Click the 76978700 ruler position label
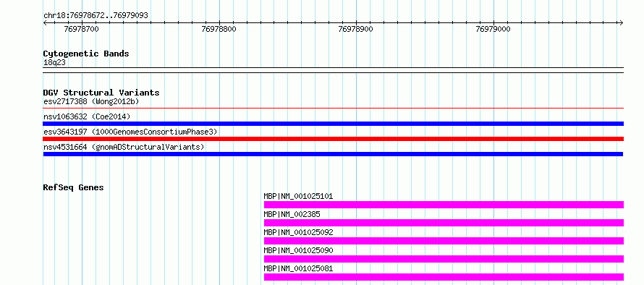The image size is (644, 285). pos(82,29)
